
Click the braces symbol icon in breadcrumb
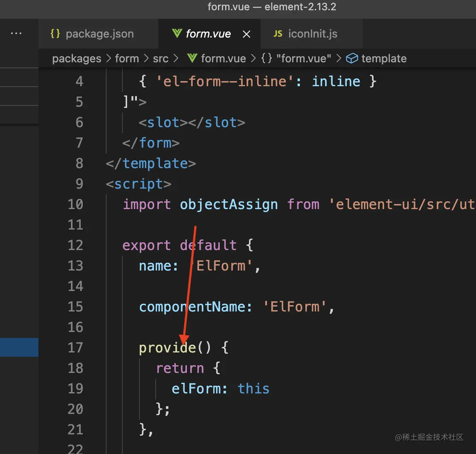267,58
